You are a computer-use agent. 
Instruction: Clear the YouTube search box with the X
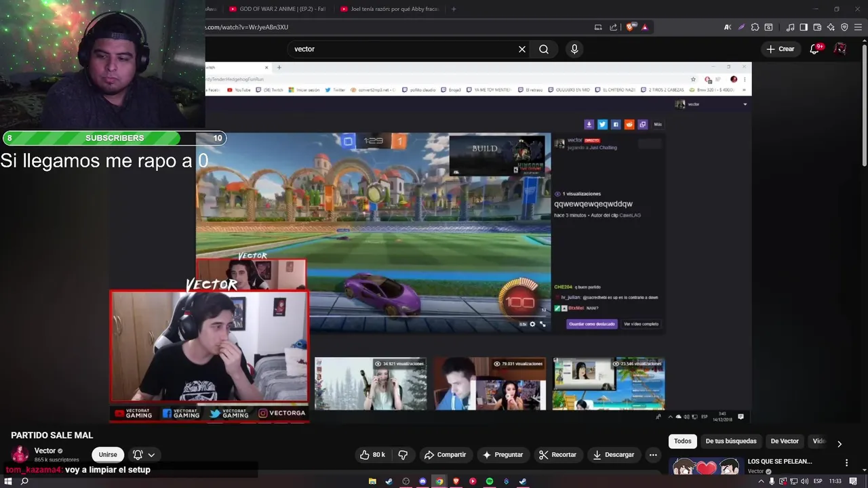[x=522, y=49]
